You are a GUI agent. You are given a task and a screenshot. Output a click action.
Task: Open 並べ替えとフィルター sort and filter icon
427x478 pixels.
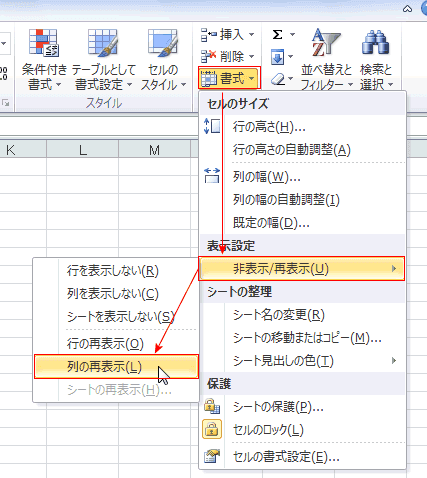pos(326,42)
